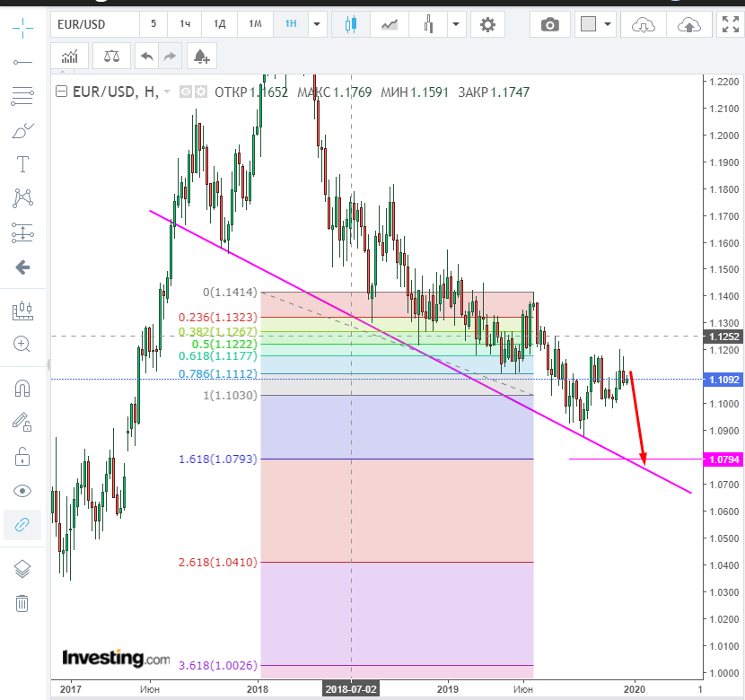The width and height of the screenshot is (745, 700).
Task: Open the indicators menu
Action: pos(69,57)
